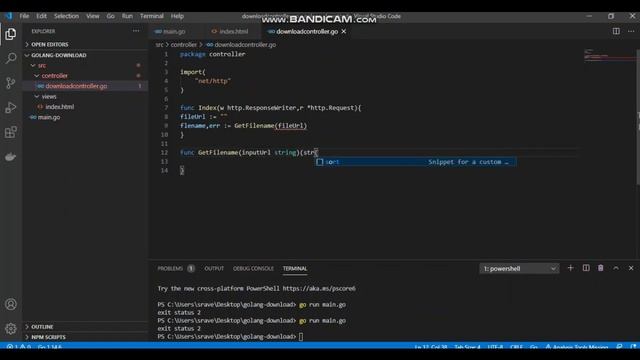
Task: Open the File menu
Action: [24, 16]
